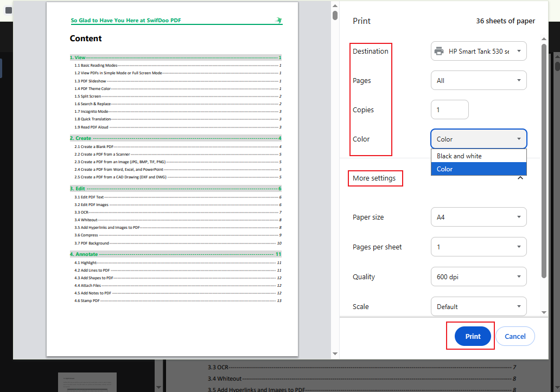
Task: Click the preview scrollbar up arrow
Action: pyautogui.click(x=335, y=5)
